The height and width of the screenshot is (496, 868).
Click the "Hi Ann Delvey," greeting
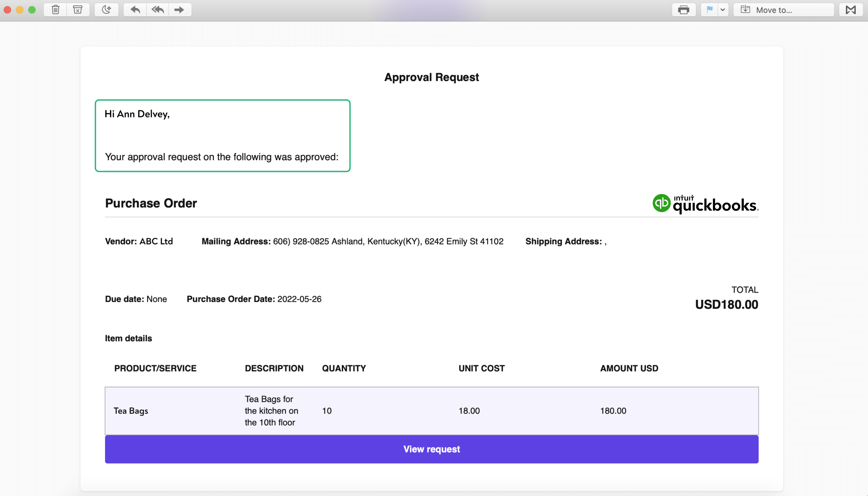pos(137,114)
